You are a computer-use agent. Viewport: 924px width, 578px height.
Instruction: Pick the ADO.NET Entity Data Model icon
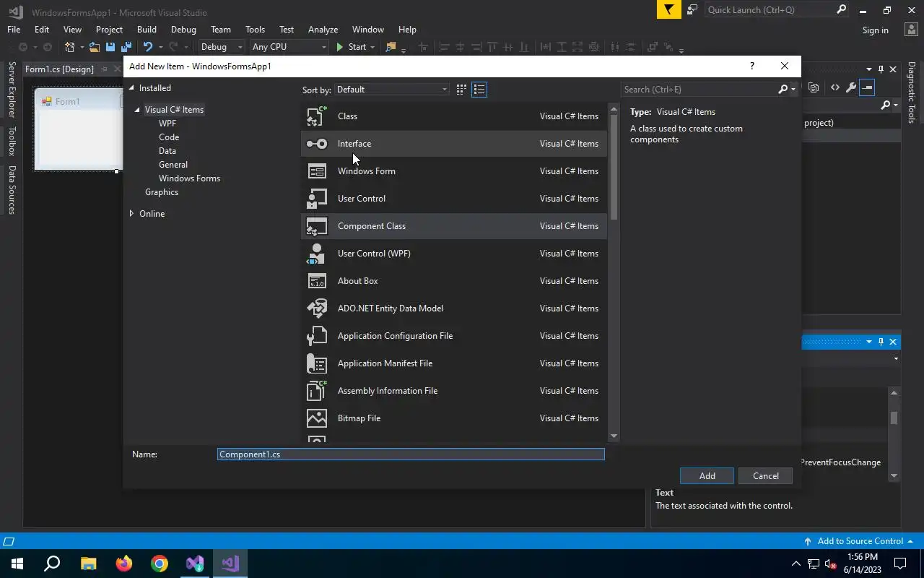coord(317,309)
